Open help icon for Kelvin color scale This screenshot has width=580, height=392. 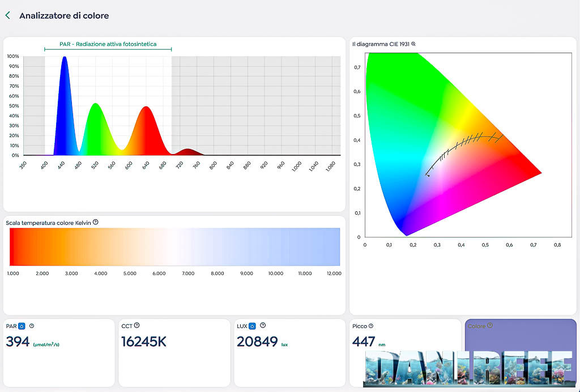95,223
